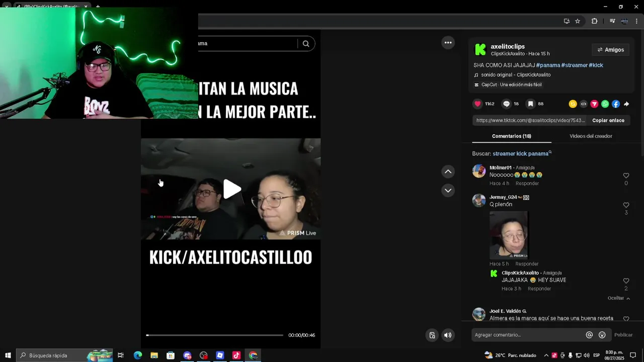Click axelitoclips Kick-logo avatar
This screenshot has height=362, width=644.
click(x=480, y=49)
